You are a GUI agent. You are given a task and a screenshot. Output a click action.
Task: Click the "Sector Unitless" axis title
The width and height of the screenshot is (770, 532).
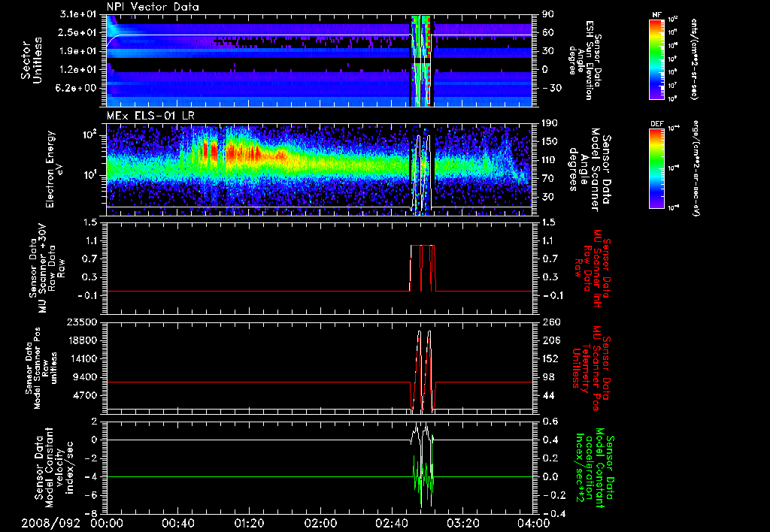30,60
